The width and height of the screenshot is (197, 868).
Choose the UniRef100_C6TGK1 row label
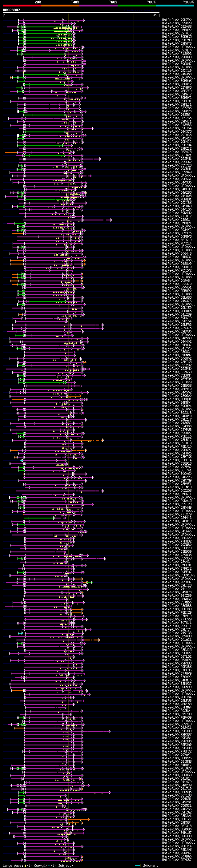(177, 155)
